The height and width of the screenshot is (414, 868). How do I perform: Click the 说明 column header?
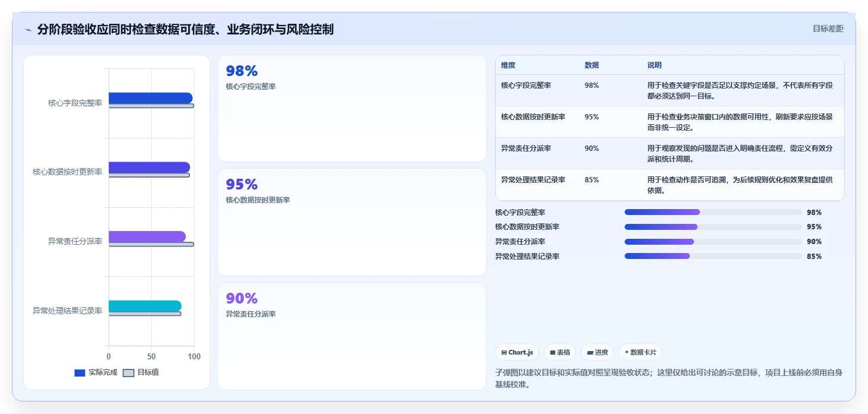[654, 65]
